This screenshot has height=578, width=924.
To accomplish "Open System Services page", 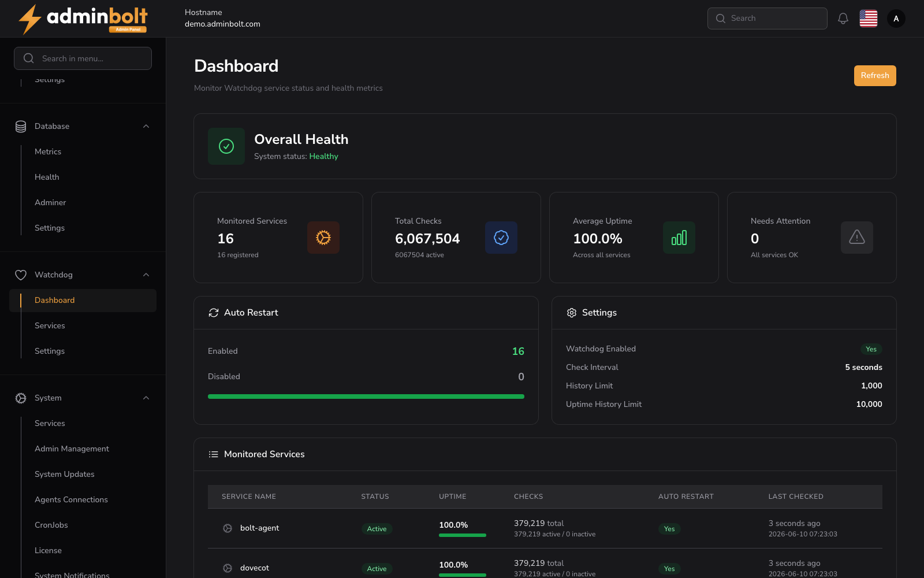I will tap(50, 423).
